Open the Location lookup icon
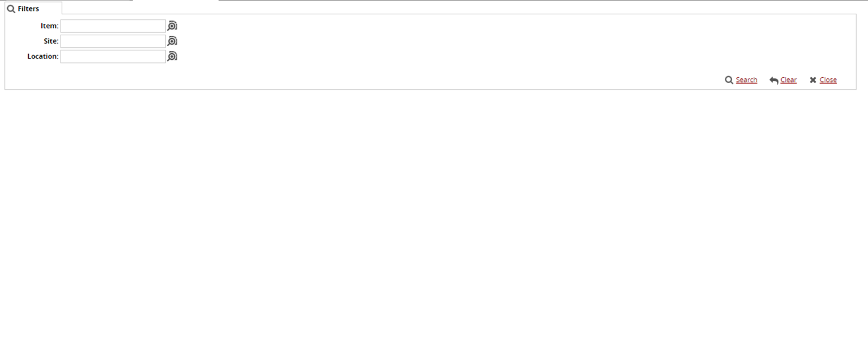Image resolution: width=868 pixels, height=350 pixels. coord(172,56)
